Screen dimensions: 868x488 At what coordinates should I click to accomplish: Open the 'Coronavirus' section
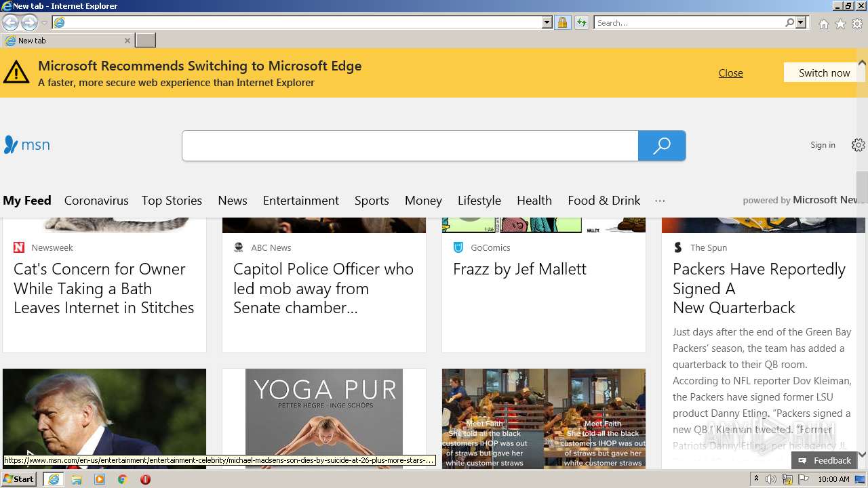96,201
